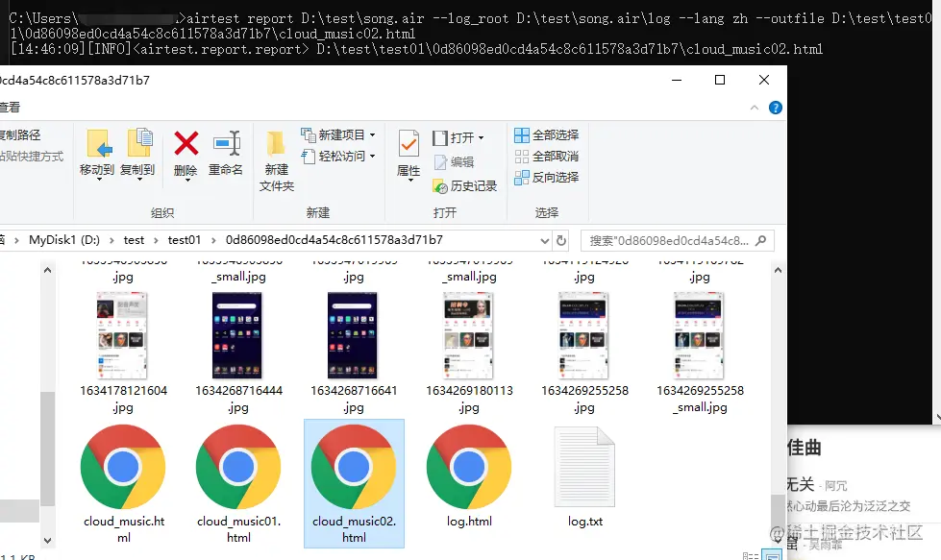Click the Rename (重命名) icon

(227, 144)
